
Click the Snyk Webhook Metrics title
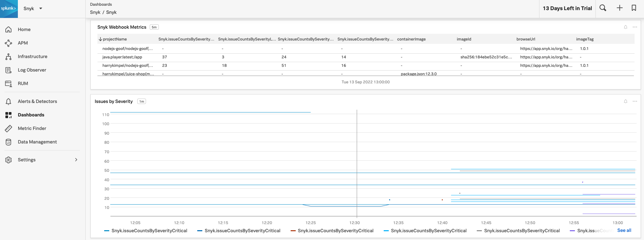122,27
